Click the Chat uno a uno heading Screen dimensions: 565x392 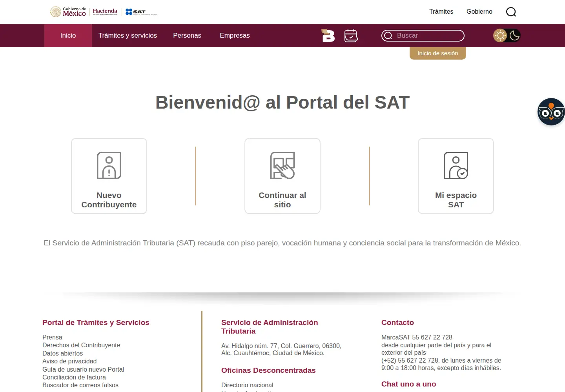(x=408, y=384)
